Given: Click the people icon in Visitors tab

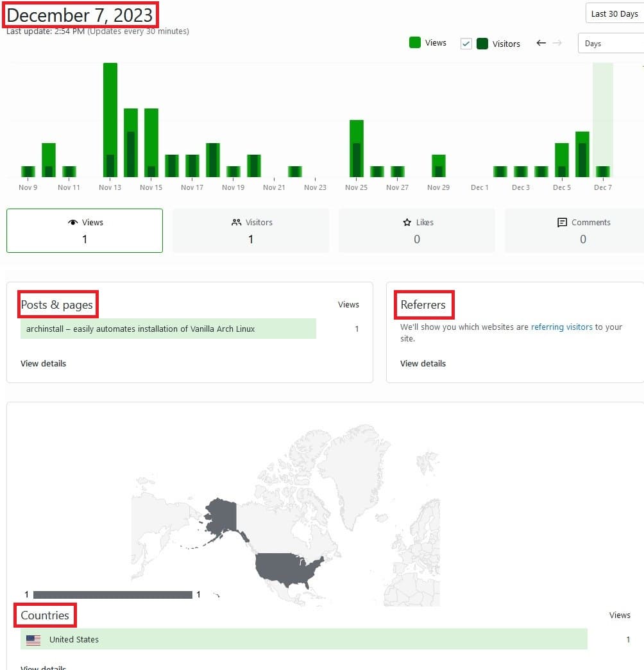Looking at the screenshot, I should [x=236, y=223].
